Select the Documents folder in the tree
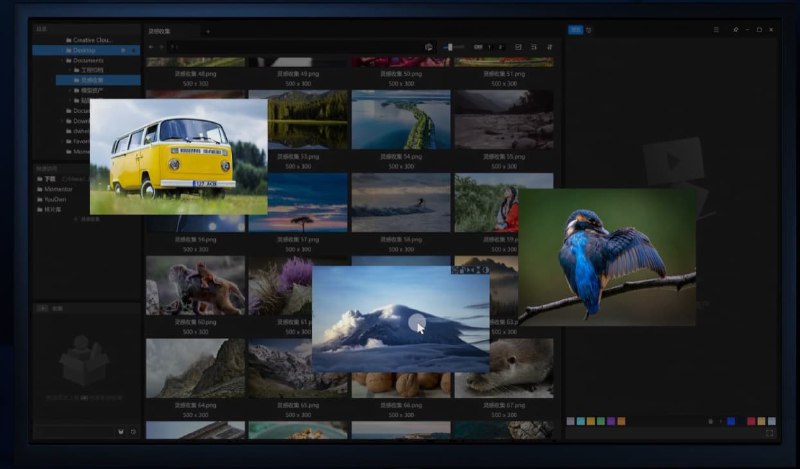 [x=84, y=60]
